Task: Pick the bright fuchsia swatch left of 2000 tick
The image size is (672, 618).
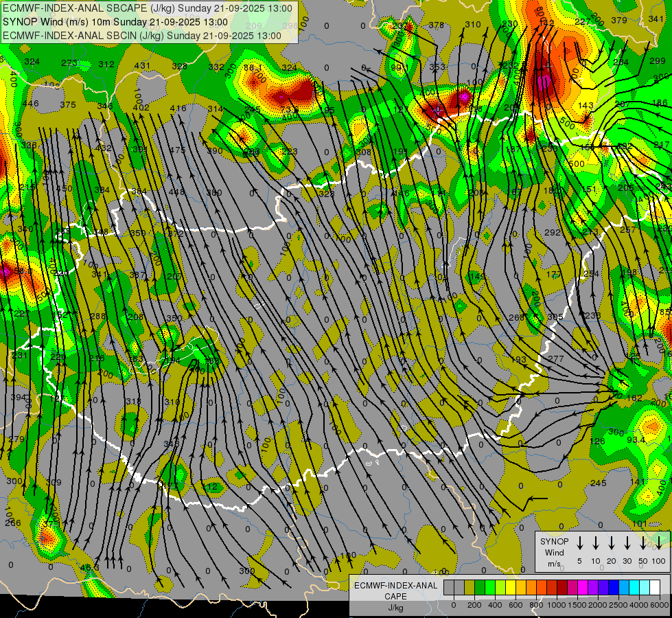Action: click(x=583, y=588)
